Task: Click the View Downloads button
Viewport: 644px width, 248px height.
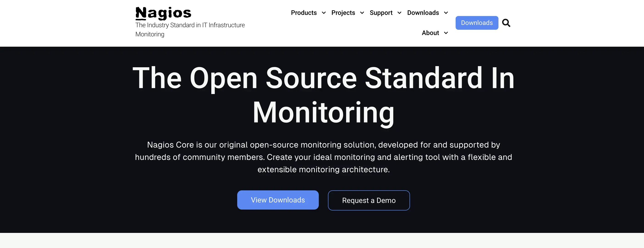Action: 278,200
